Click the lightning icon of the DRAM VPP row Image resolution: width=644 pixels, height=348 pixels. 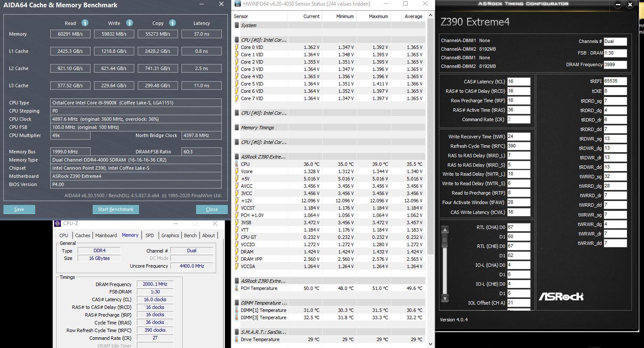point(236,259)
